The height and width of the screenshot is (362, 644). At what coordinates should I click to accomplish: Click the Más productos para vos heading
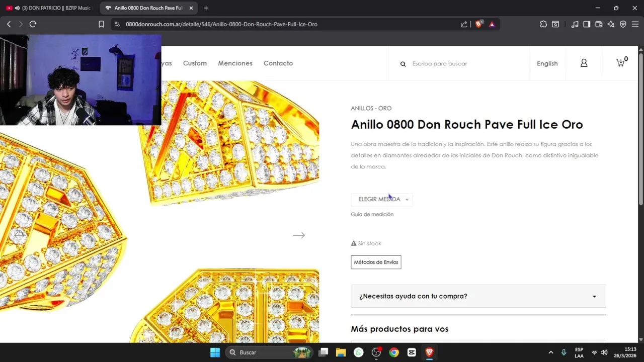[399, 329]
